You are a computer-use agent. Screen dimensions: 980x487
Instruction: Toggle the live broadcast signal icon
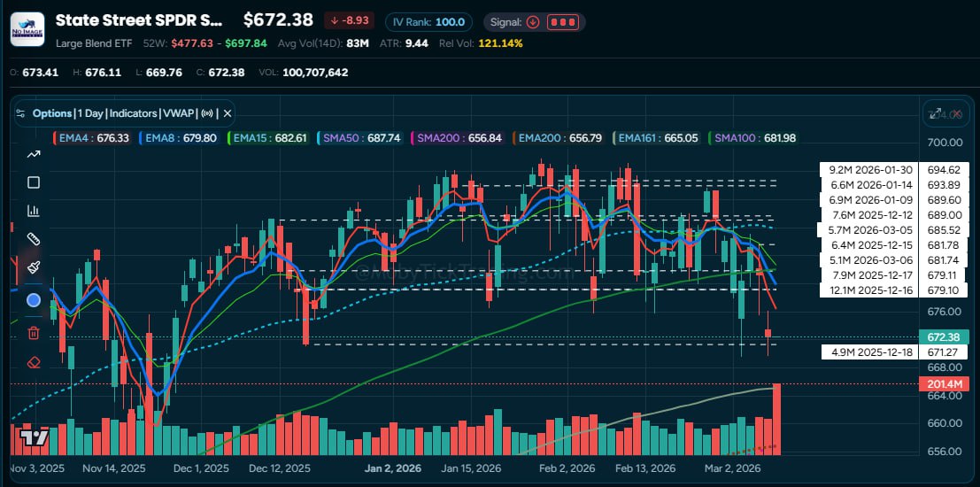coord(208,113)
